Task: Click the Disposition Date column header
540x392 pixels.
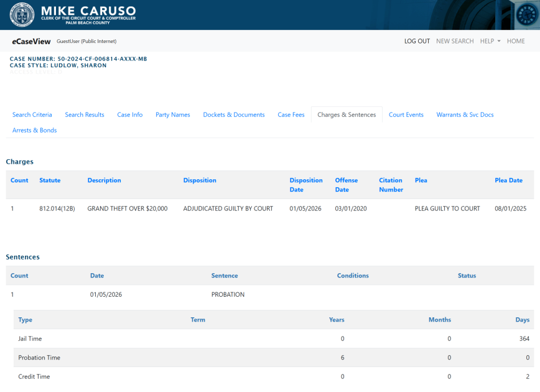Action: (306, 185)
